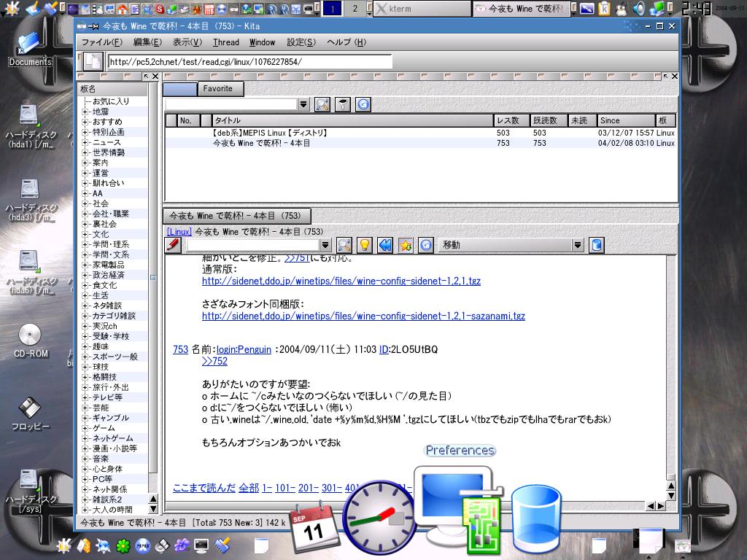Click the document icon left of the URL field
This screenshot has height=560, width=747.
click(x=93, y=61)
